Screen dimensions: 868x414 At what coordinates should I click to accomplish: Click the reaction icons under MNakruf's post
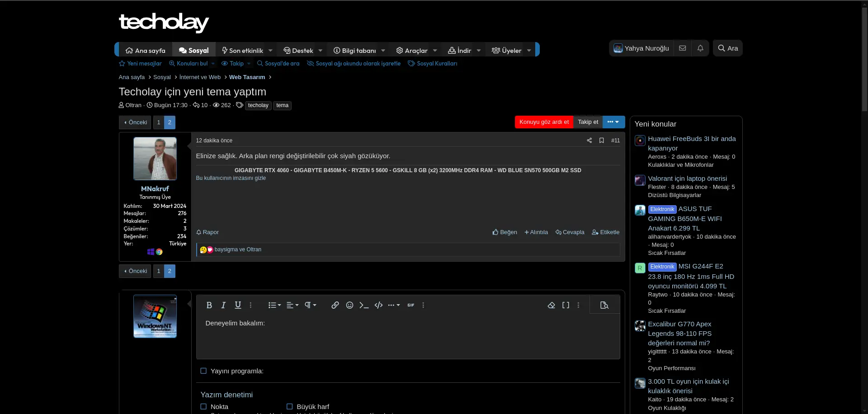(207, 249)
